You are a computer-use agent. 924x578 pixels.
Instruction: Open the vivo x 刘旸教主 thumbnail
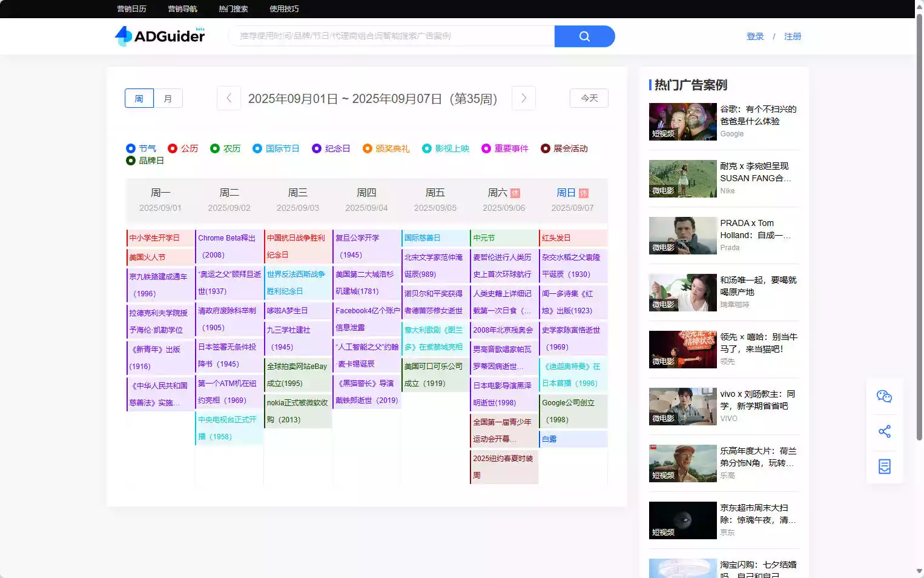pos(683,407)
